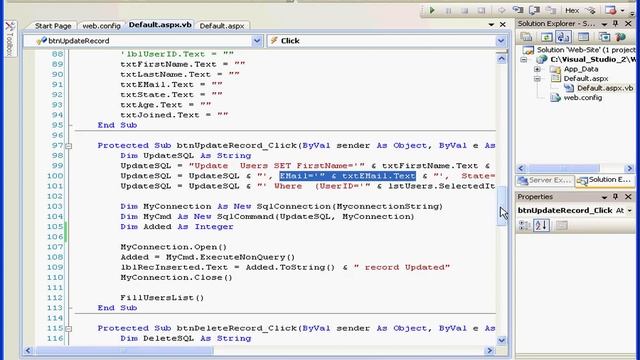The height and width of the screenshot is (360, 640).
Task: Click the editor horizontal scrollbar thumb
Action: coord(124,350)
